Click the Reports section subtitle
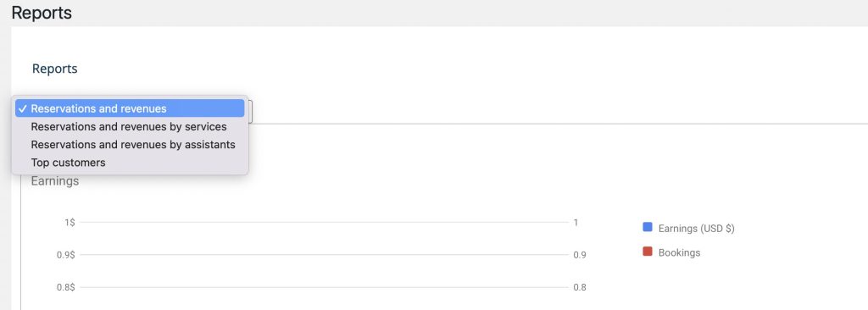The image size is (868, 310). pyautogui.click(x=55, y=69)
